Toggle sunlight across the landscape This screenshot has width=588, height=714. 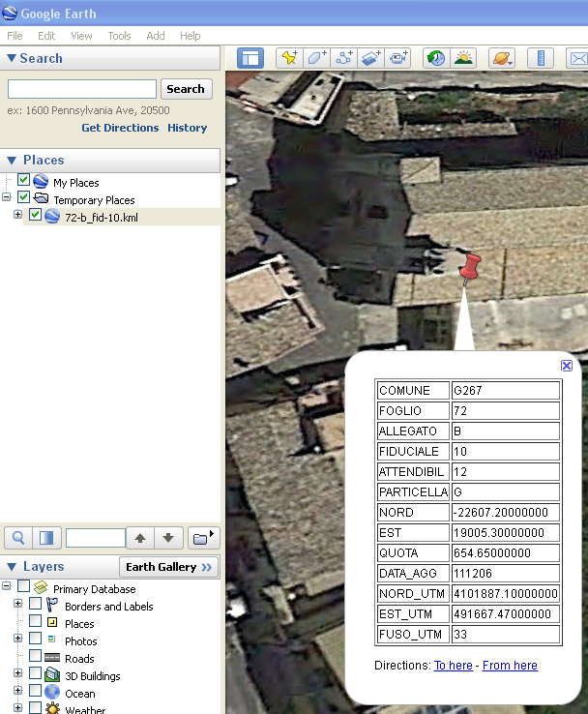click(x=463, y=58)
